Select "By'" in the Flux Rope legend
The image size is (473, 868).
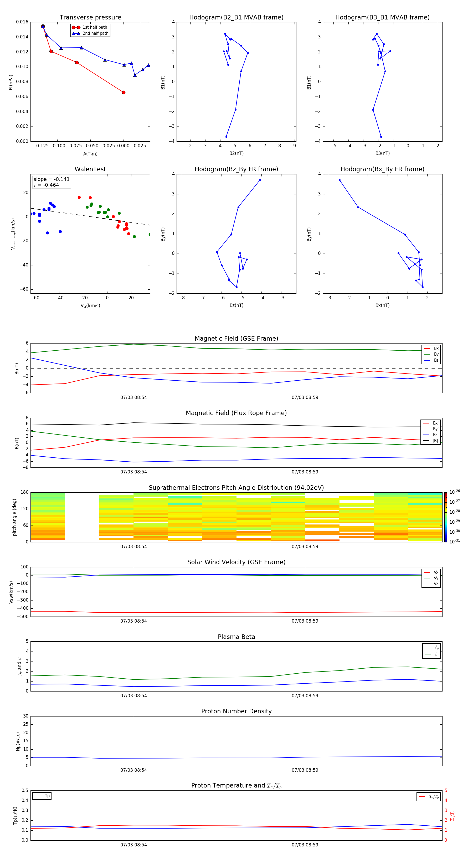pos(431,429)
